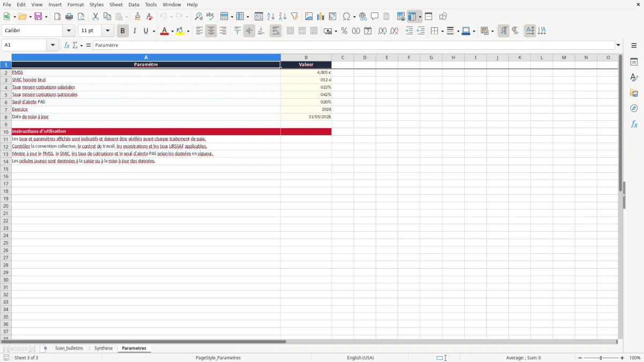This screenshot has height=362, width=644.
Task: Switch to the Synthese sheet tab
Action: (x=104, y=348)
